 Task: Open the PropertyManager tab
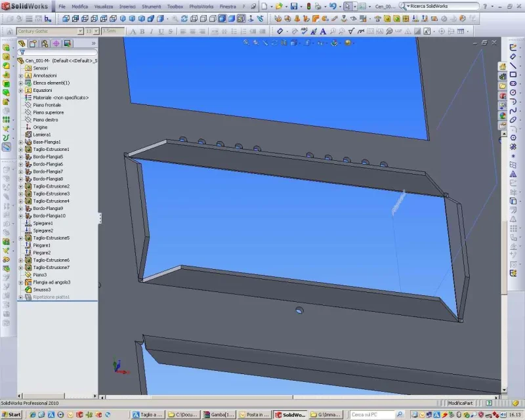[33, 43]
